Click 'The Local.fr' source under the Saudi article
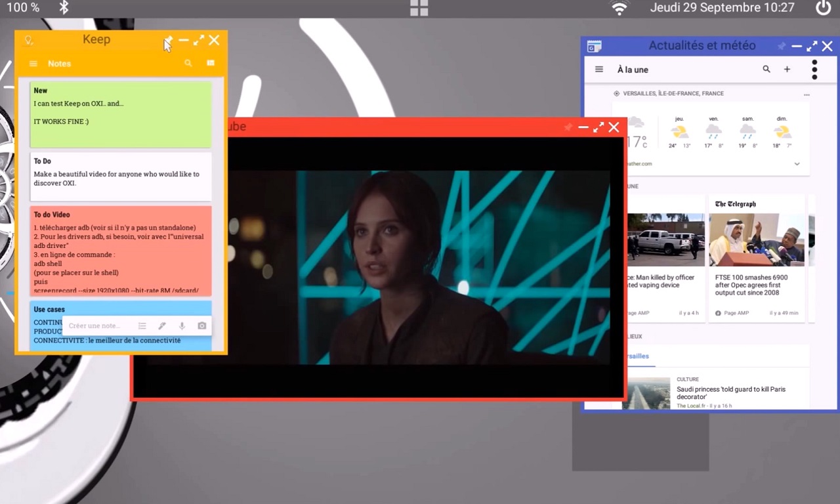The height and width of the screenshot is (504, 840). point(692,406)
